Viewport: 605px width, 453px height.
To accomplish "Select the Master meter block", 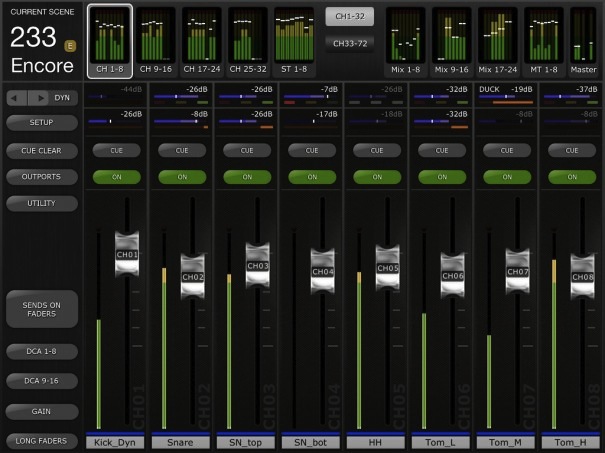I will pyautogui.click(x=583, y=41).
